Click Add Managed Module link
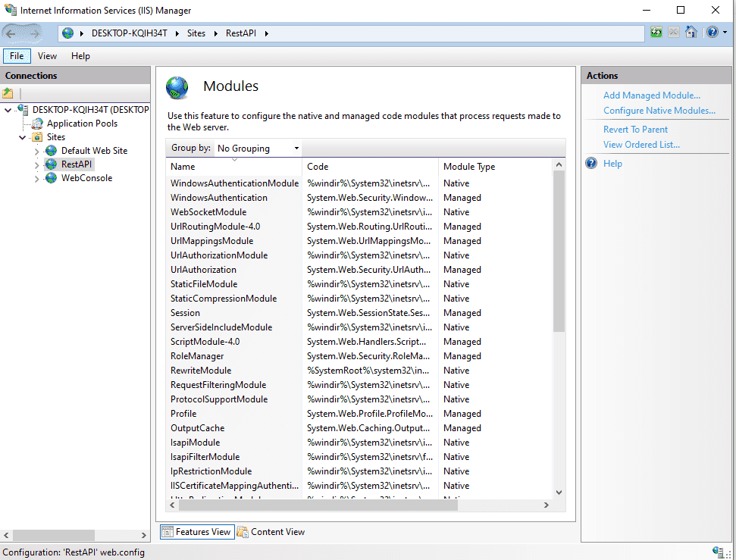 pos(652,95)
